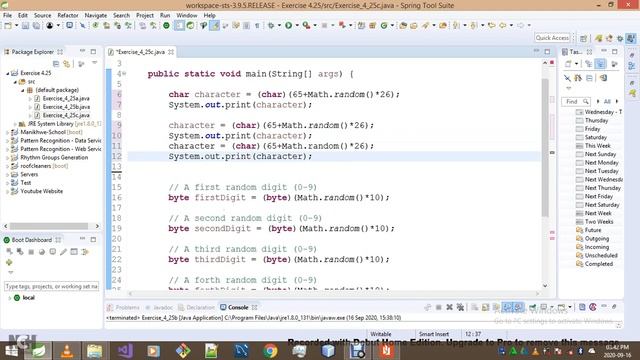This screenshot has height=360, width=640.
Task: Toggle the Java perspective button at top right
Action: (631, 38)
